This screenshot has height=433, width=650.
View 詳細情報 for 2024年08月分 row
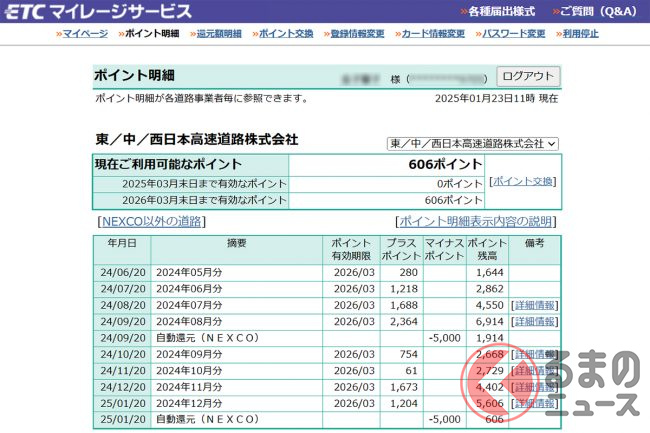point(534,321)
